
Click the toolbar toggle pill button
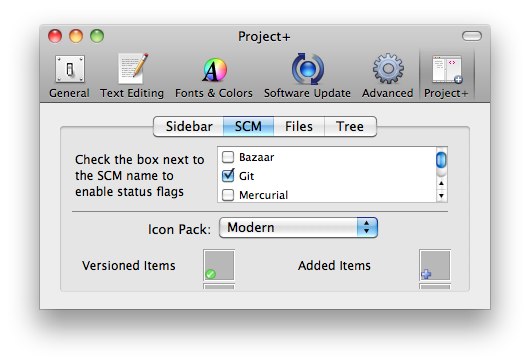point(472,36)
